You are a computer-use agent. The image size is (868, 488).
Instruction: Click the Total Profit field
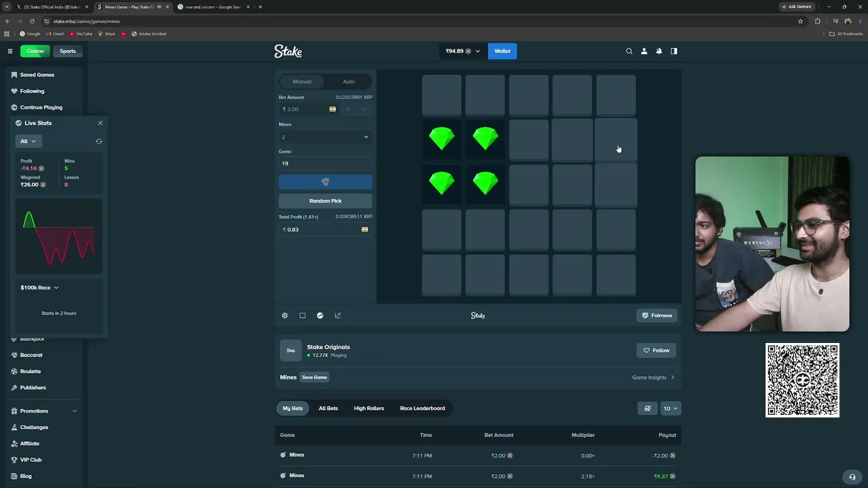pyautogui.click(x=325, y=230)
